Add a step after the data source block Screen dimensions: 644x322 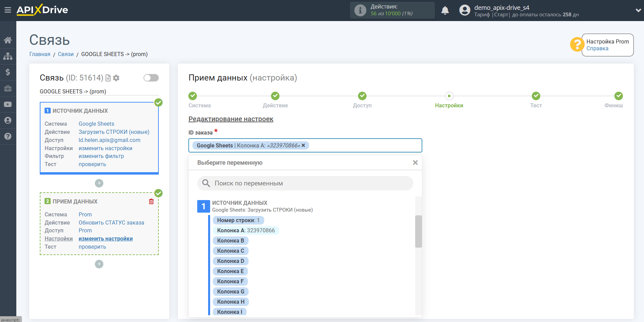[x=99, y=183]
